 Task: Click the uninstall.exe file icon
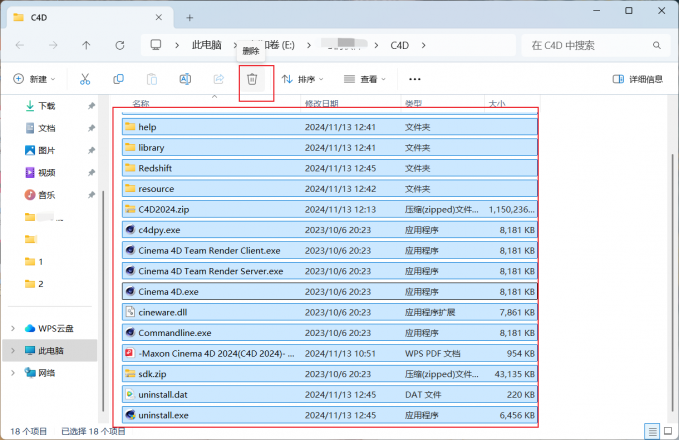tap(130, 415)
